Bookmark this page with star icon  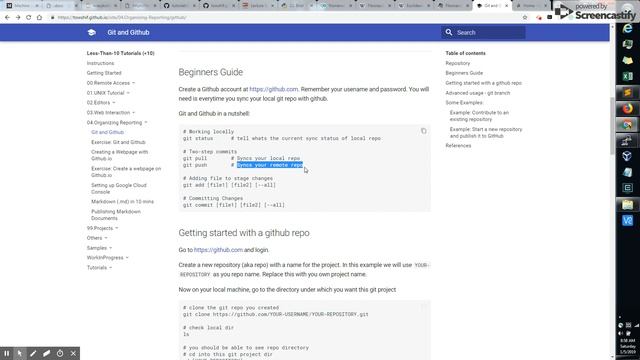pos(525,18)
